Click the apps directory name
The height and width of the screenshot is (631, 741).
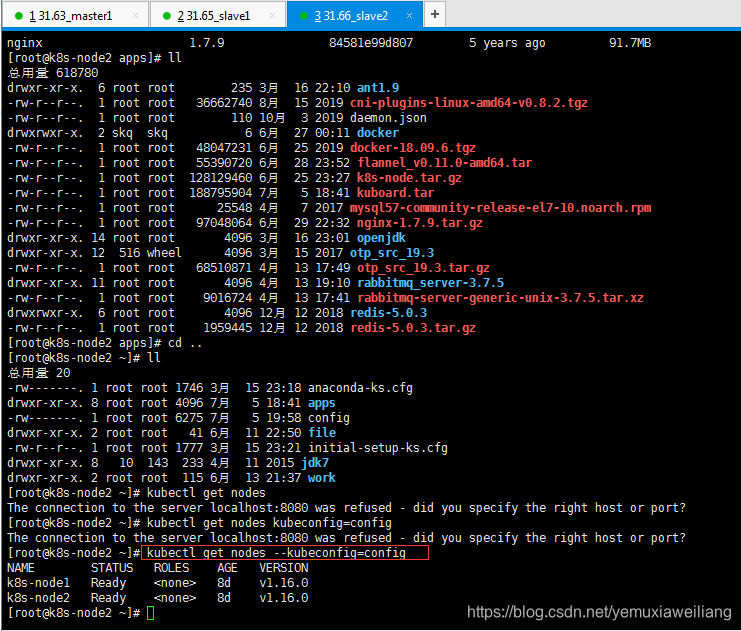(x=321, y=403)
